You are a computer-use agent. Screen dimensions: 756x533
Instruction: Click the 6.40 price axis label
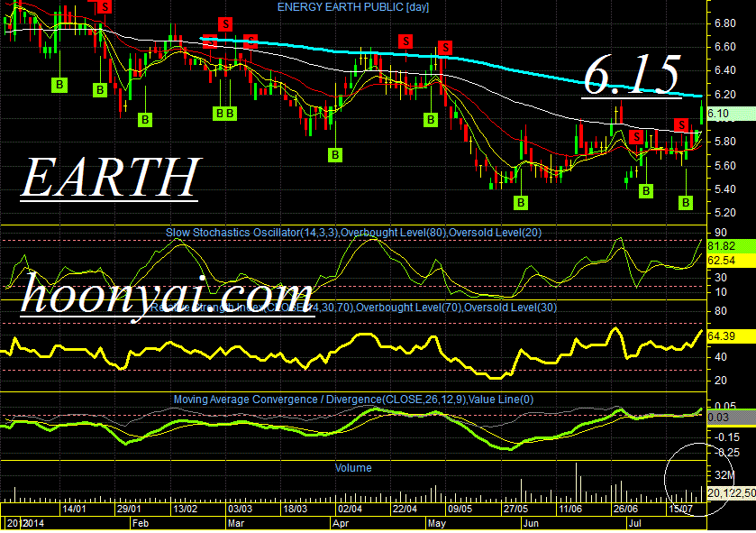coord(724,70)
